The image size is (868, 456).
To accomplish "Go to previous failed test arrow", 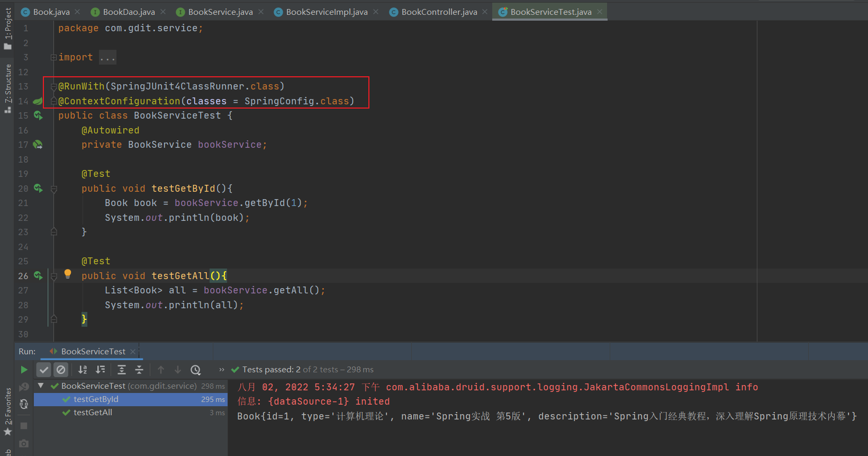I will point(161,370).
